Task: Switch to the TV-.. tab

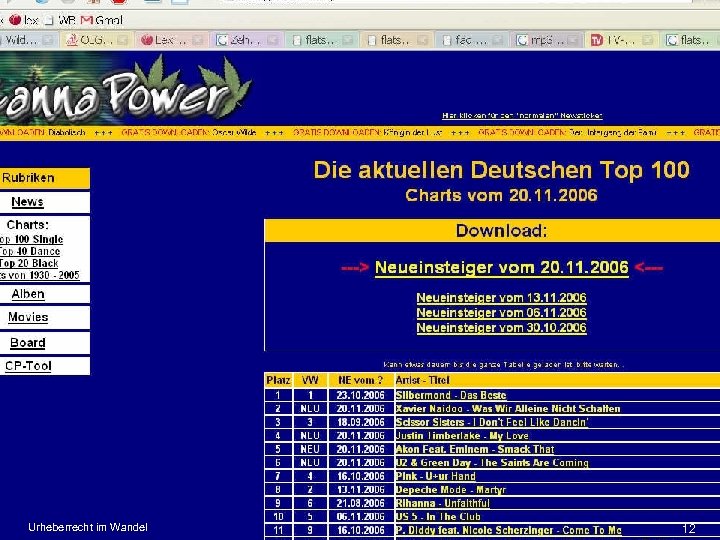Action: 622,40
